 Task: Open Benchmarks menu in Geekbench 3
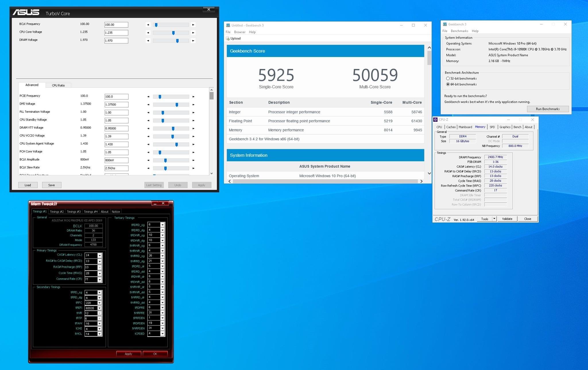(459, 31)
